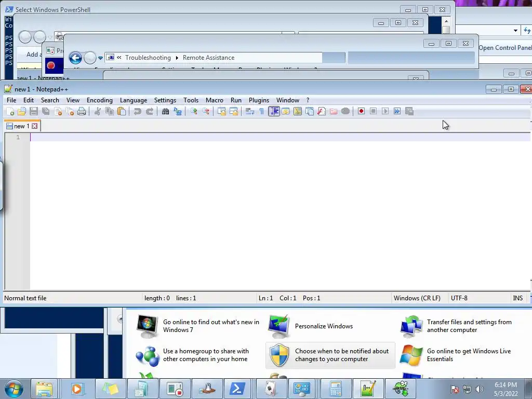Click the Paste clipboard toolbar icon
The height and width of the screenshot is (399, 532).
[x=122, y=111]
